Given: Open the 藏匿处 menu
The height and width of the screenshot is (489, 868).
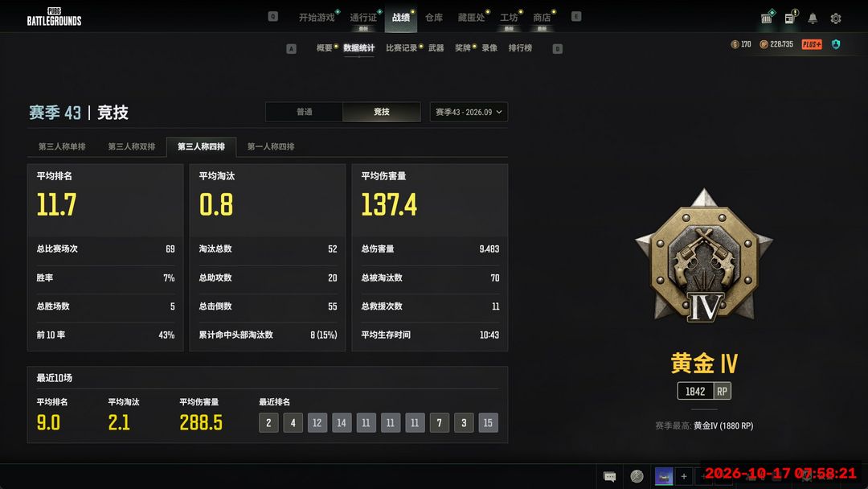Looking at the screenshot, I should [471, 18].
